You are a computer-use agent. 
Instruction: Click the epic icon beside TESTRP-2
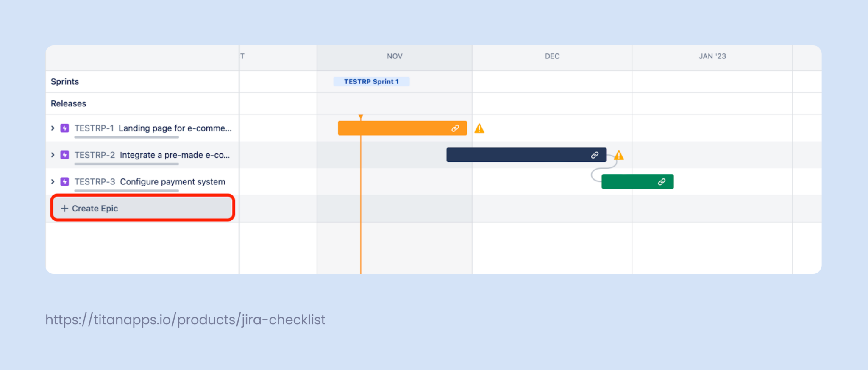click(64, 155)
